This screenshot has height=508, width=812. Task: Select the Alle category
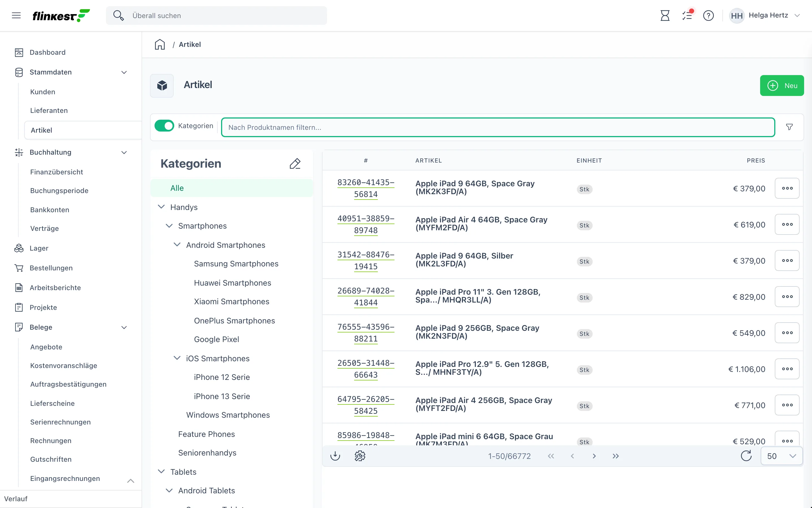coord(231,188)
